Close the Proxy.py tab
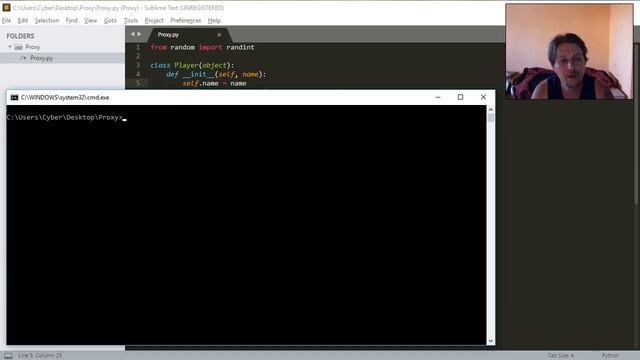 click(219, 35)
